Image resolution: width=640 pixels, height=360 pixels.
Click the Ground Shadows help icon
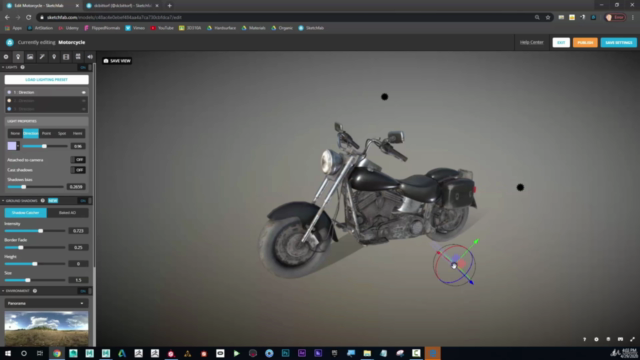(x=42, y=201)
